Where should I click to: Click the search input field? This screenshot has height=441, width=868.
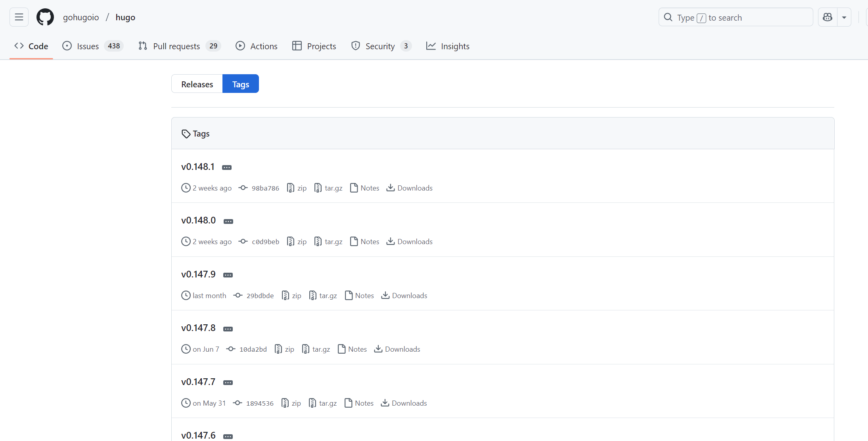pos(736,17)
